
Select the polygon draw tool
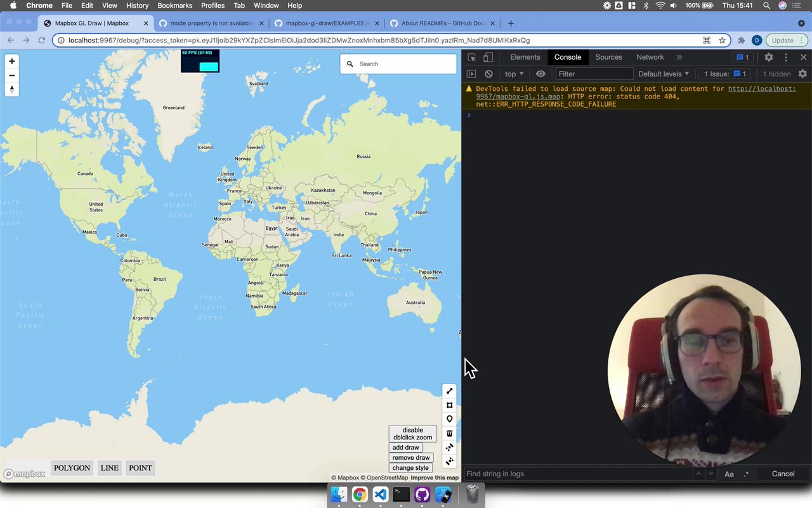(449, 405)
